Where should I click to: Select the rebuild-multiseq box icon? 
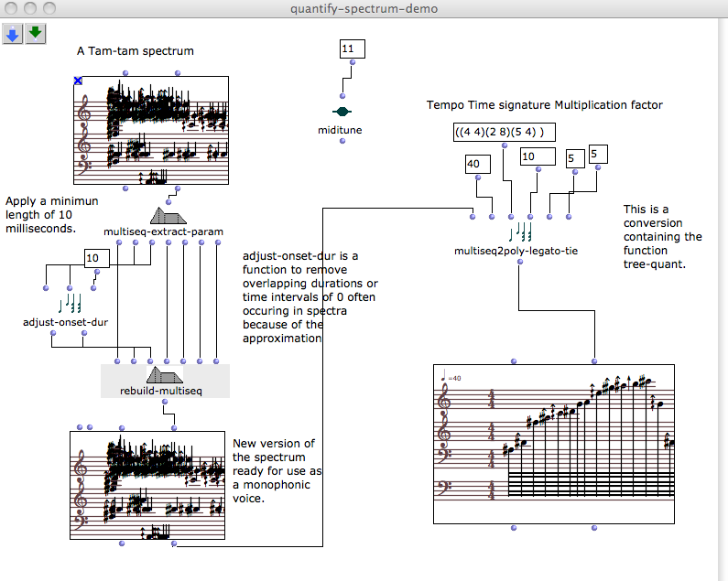point(165,374)
